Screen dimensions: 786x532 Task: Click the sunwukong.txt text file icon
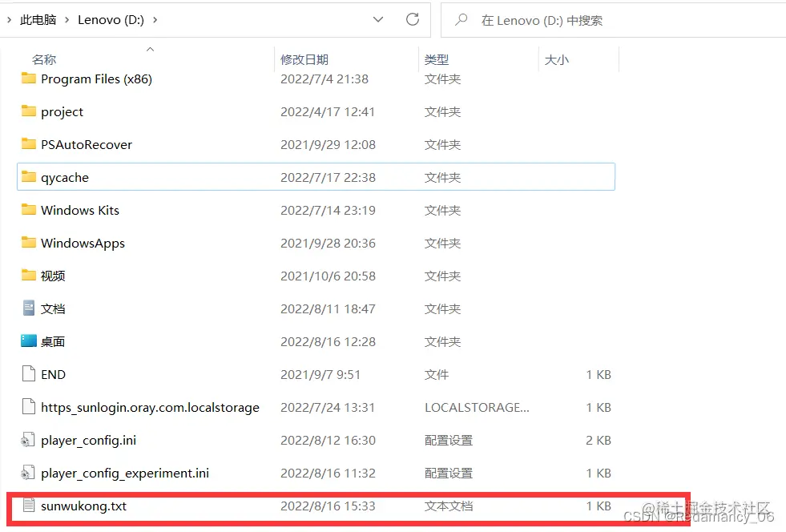(x=27, y=506)
